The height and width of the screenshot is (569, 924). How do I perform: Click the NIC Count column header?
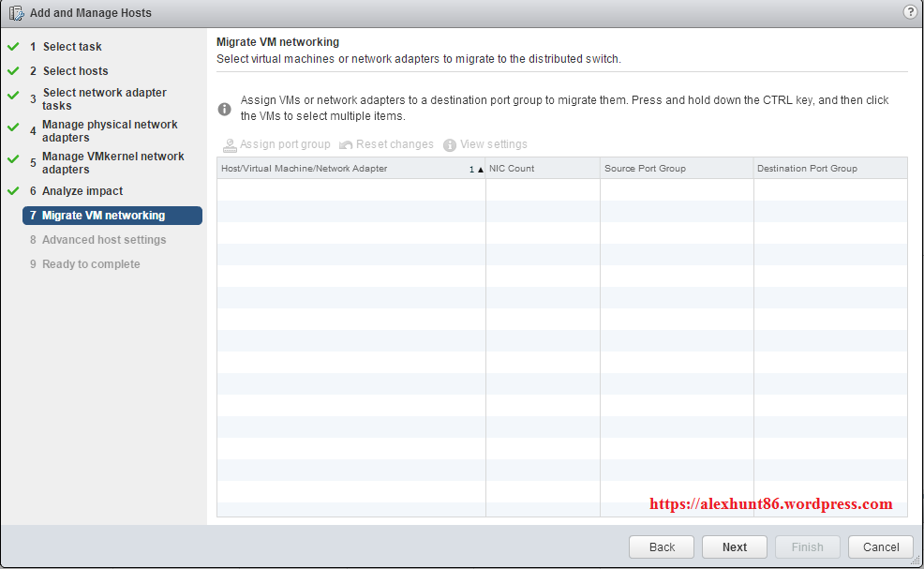tap(542, 169)
